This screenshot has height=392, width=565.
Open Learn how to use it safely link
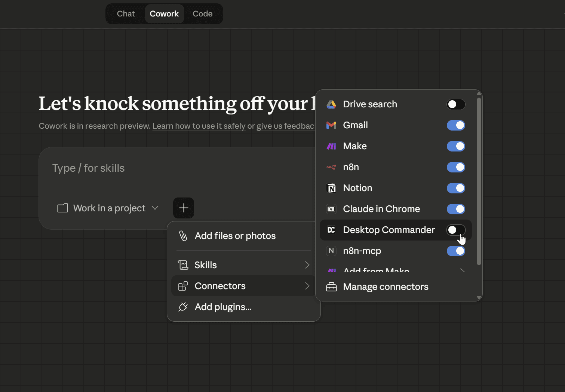(199, 126)
